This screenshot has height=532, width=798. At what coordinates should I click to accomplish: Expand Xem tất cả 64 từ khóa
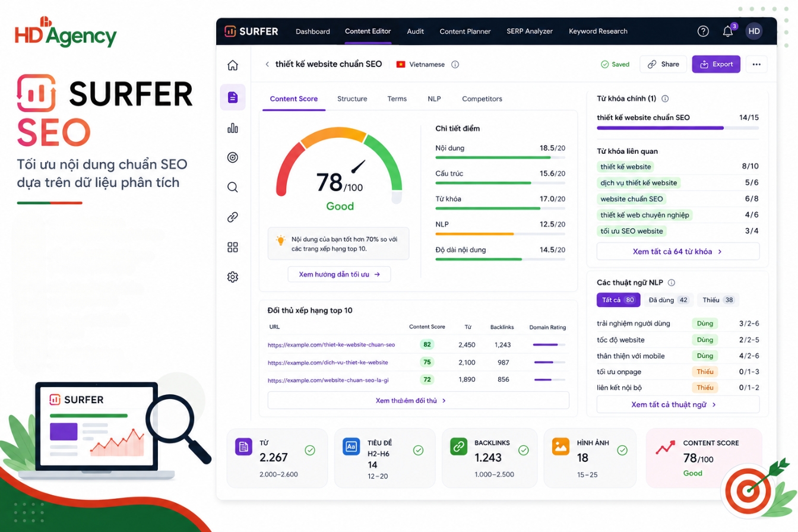[x=677, y=252]
